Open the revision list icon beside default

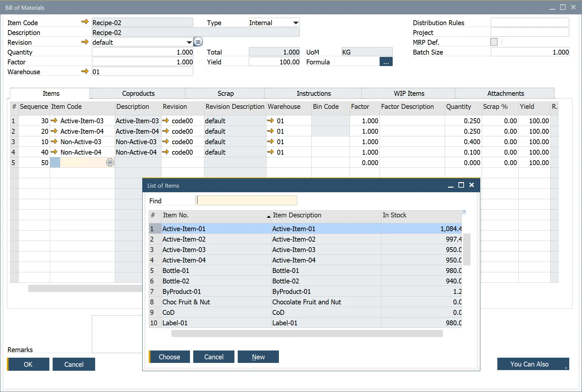(198, 42)
